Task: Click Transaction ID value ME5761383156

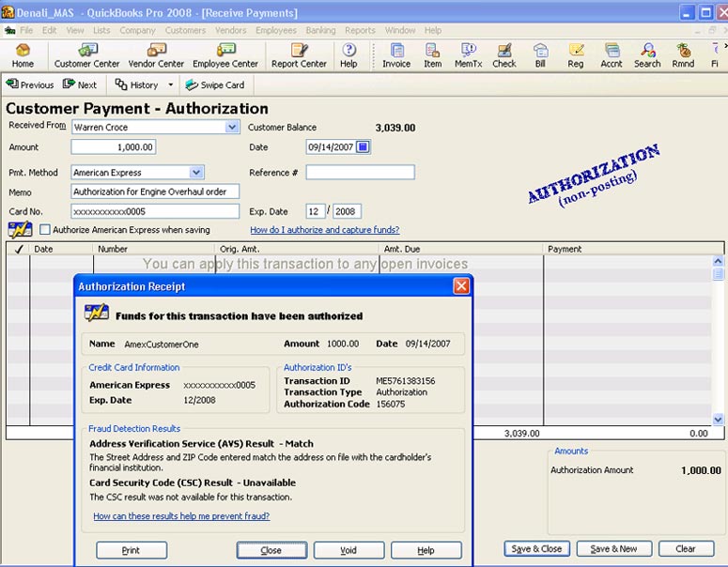Action: (x=405, y=381)
